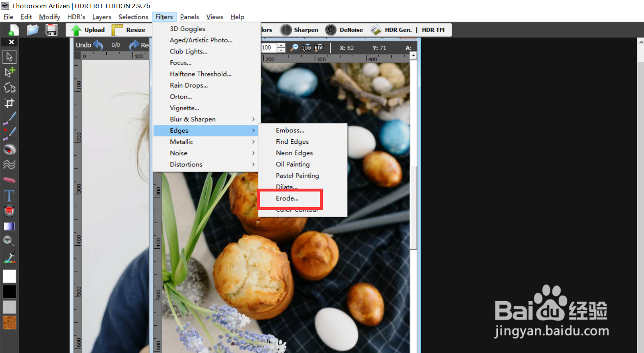644x353 pixels.
Task: Select the smudge waves tool
Action: (x=9, y=164)
